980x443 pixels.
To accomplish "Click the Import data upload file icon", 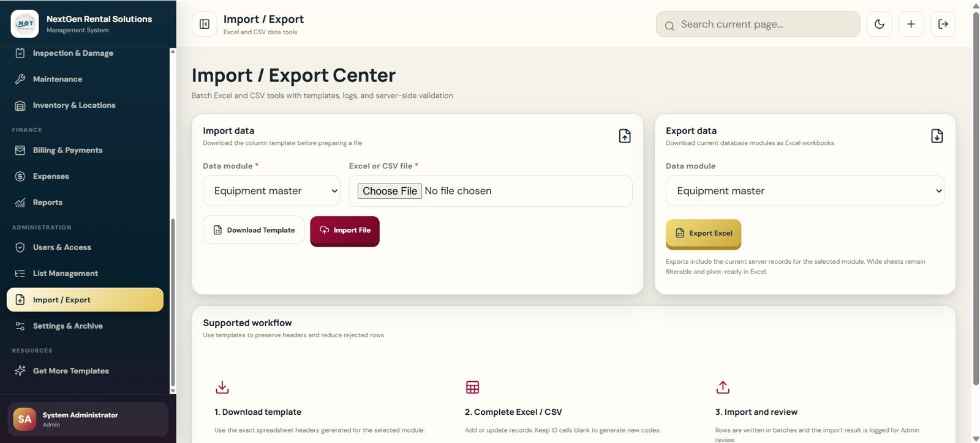I will (x=625, y=136).
